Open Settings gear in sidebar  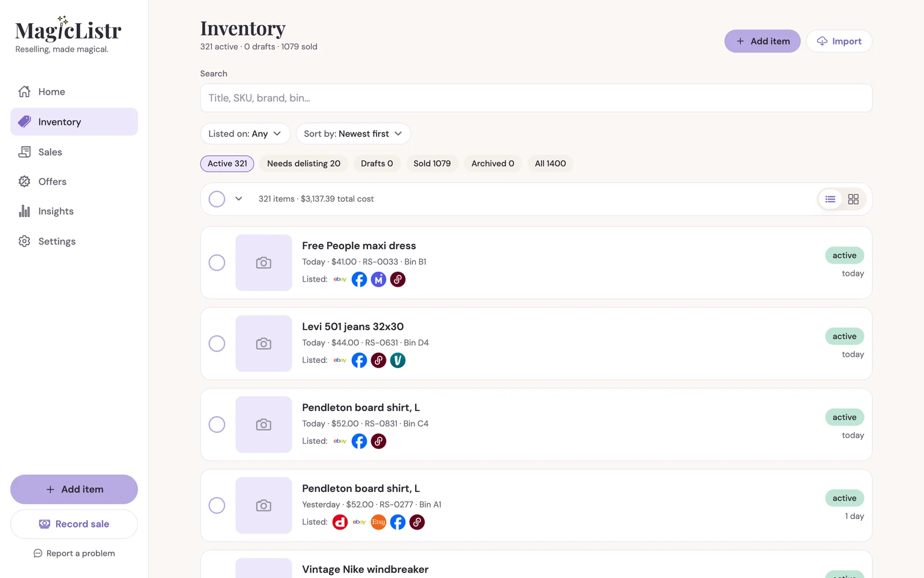coord(24,241)
